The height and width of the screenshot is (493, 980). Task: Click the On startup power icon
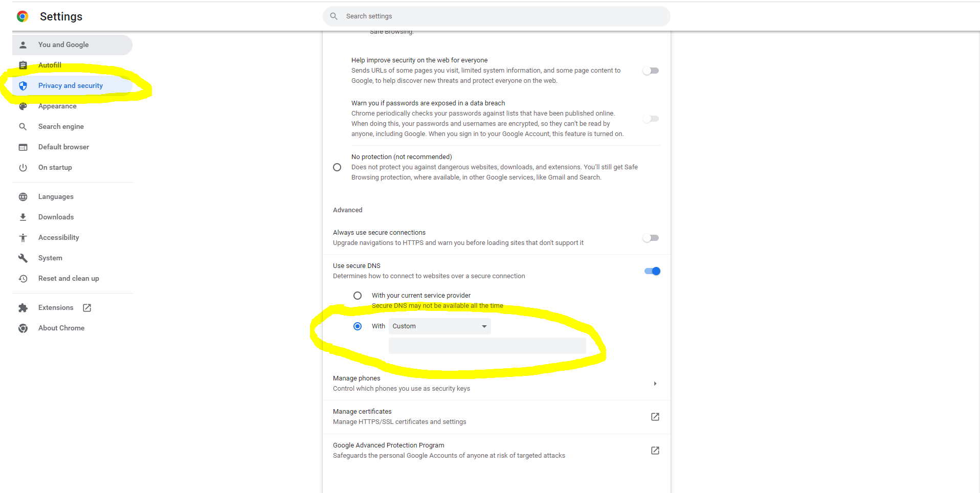pos(23,168)
